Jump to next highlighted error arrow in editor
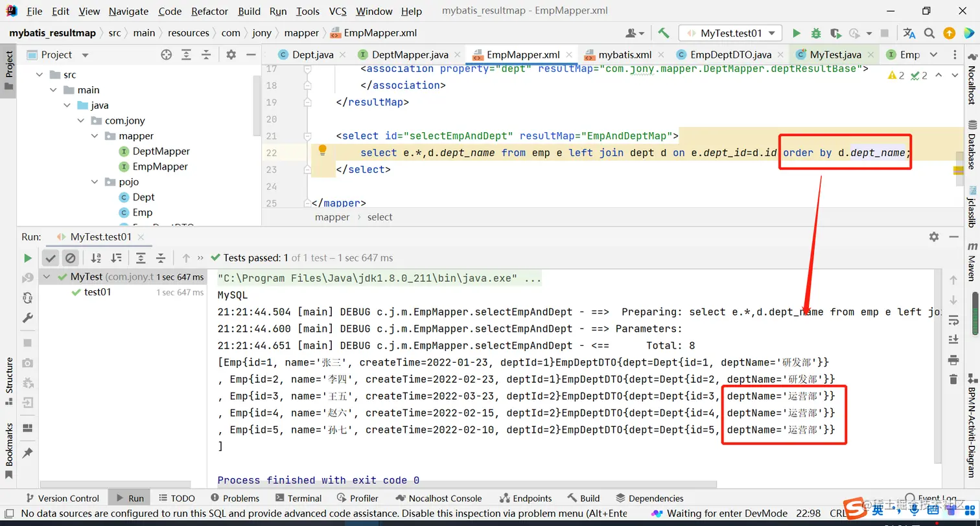Screen dimensions: 980x526 point(954,76)
